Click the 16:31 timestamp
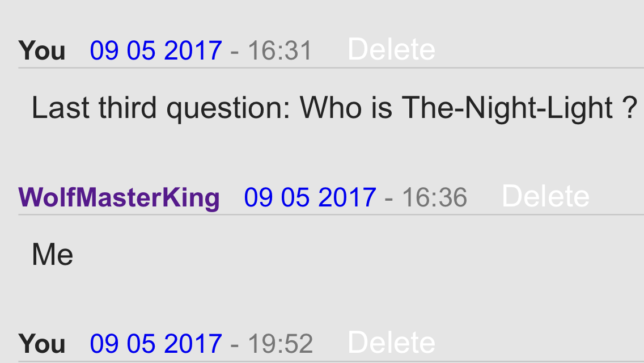Screen dimensions: 644x363 (279, 50)
